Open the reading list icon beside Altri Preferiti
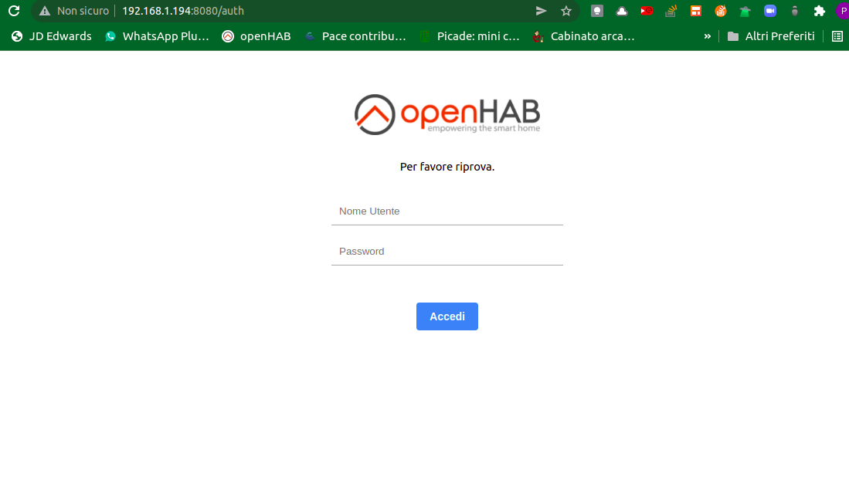The image size is (849, 504). [837, 36]
